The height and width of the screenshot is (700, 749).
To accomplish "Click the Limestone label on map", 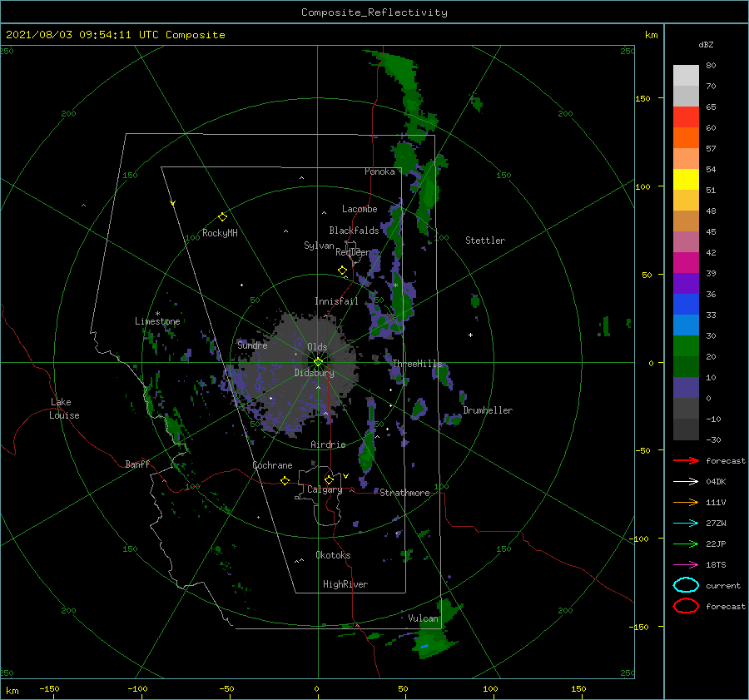I will tap(157, 321).
